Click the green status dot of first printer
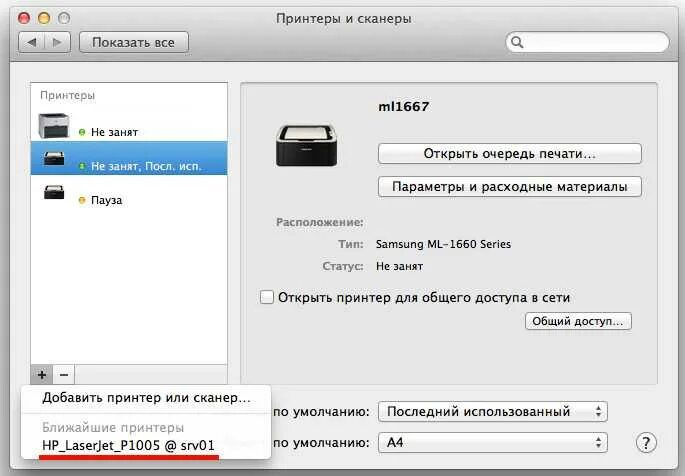This screenshot has height=476, width=685. (x=82, y=132)
